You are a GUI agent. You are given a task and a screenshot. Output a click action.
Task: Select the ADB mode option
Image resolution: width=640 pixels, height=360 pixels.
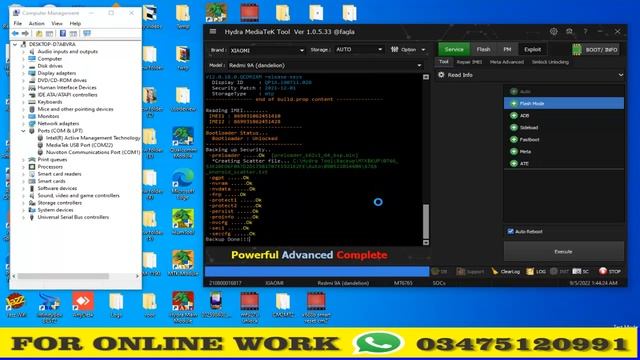[564, 116]
